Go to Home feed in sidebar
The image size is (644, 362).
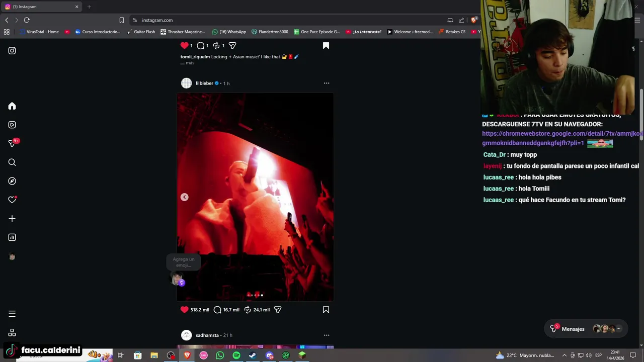pos(12,106)
